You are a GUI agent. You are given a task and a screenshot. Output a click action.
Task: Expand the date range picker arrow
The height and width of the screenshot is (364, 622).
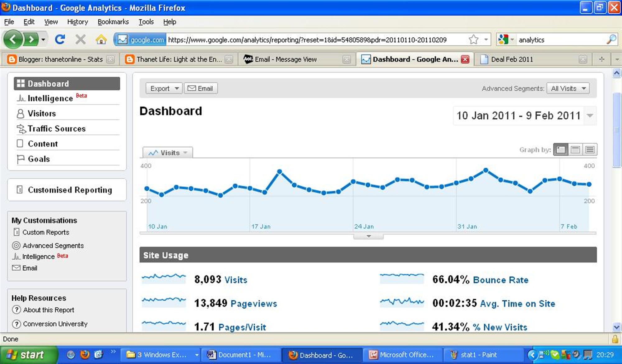click(590, 116)
